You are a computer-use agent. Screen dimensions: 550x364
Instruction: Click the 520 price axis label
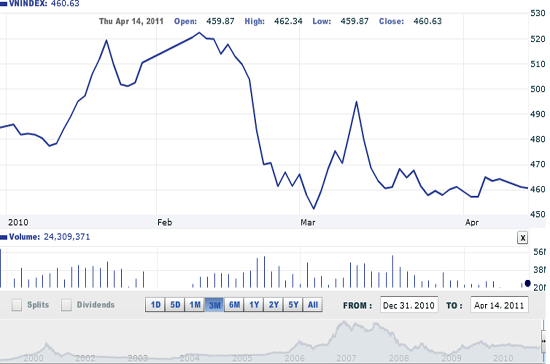(x=538, y=39)
